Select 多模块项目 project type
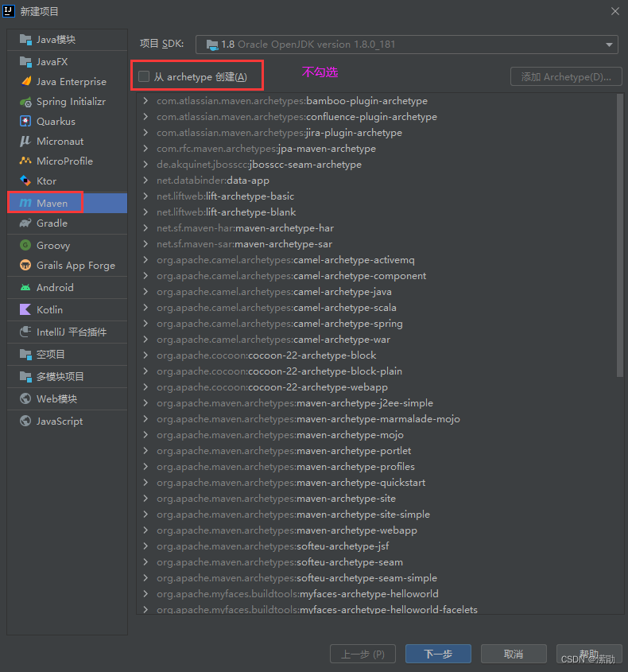Image resolution: width=628 pixels, height=672 pixels. tap(68, 377)
